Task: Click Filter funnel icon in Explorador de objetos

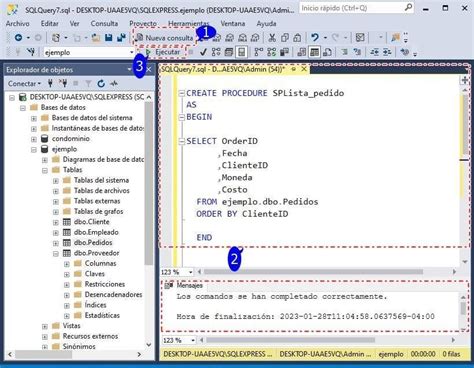Action: click(88, 83)
